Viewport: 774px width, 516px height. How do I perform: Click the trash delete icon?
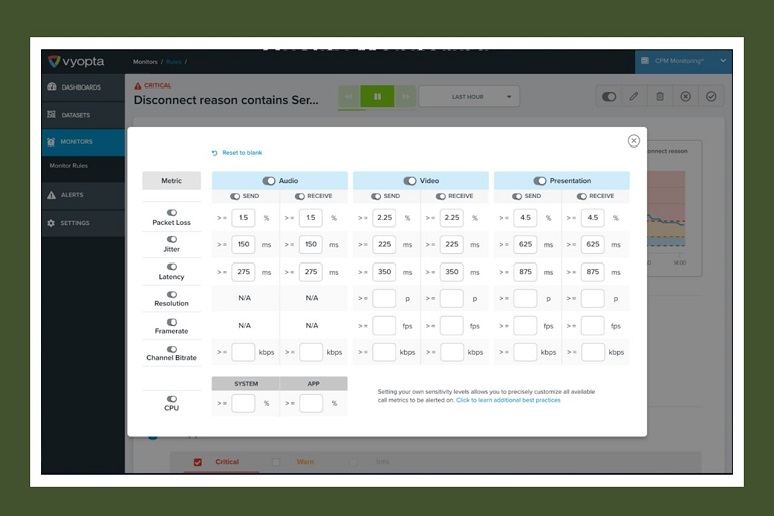tap(659, 96)
